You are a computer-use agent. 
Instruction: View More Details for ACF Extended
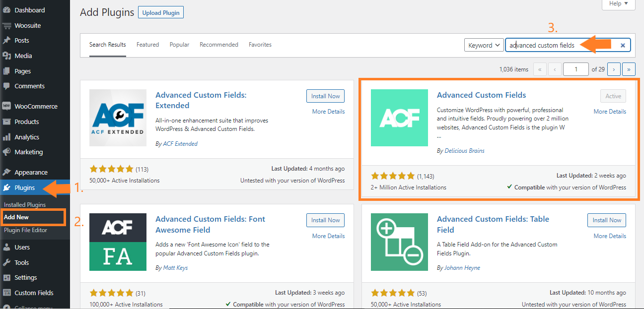328,112
